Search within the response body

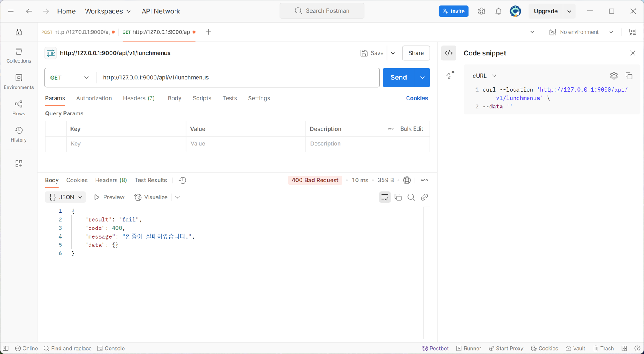tap(411, 197)
